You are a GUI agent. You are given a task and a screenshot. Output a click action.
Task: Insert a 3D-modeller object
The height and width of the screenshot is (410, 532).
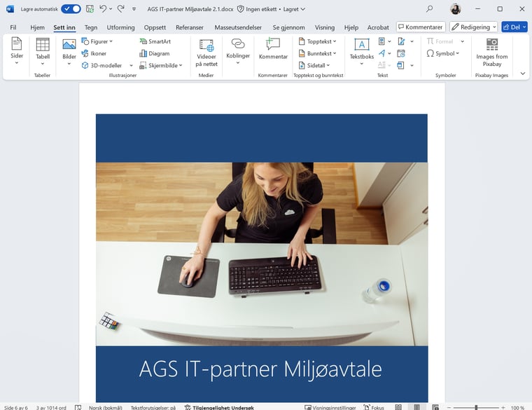102,65
